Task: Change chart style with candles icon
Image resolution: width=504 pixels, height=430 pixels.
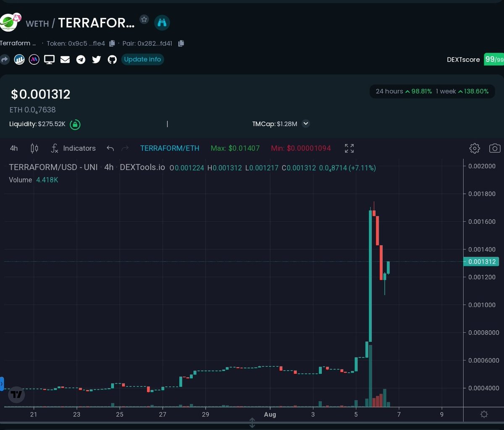Action: pyautogui.click(x=34, y=148)
